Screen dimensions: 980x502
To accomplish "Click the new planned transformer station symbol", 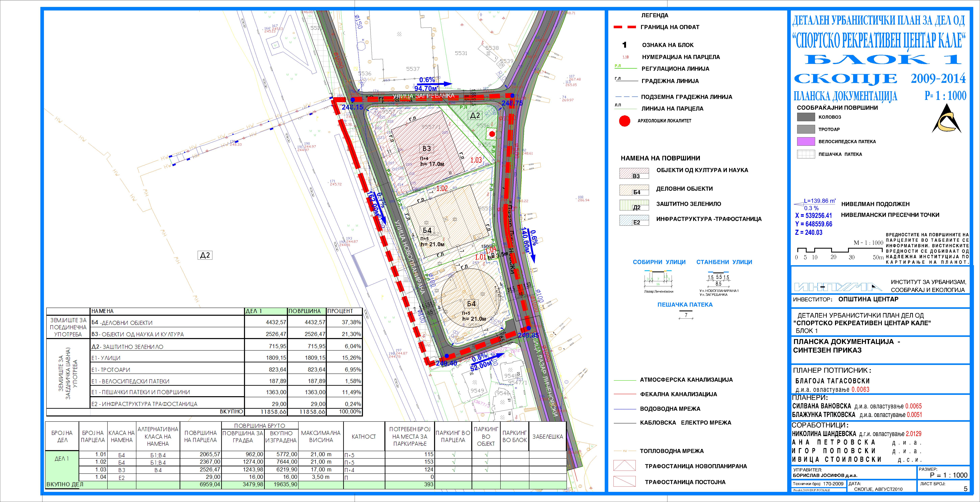I will [624, 465].
